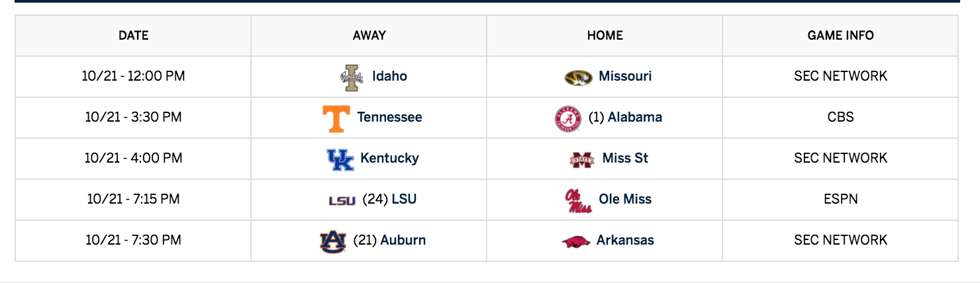Click the Mississippi State logo
The image size is (980, 283).
(x=583, y=159)
